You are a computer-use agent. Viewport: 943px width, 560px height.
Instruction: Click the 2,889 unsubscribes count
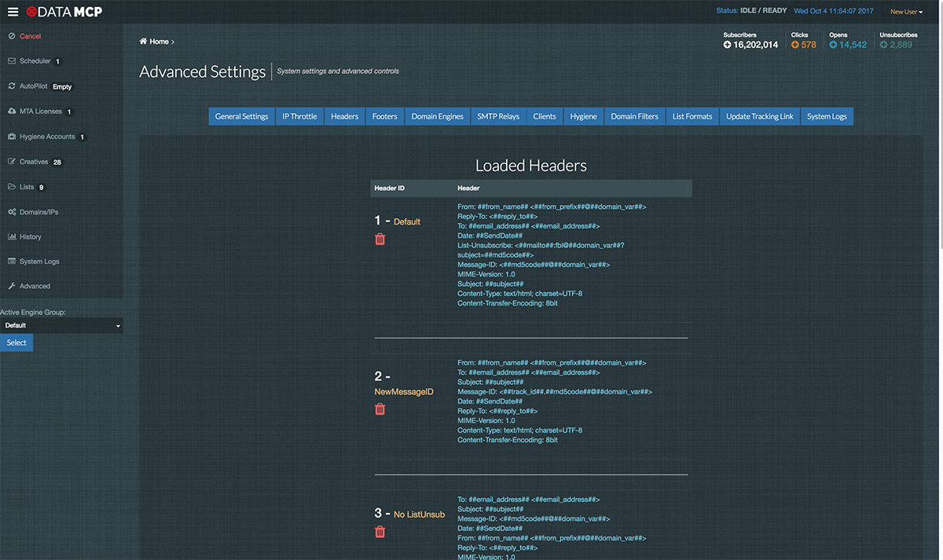(901, 45)
